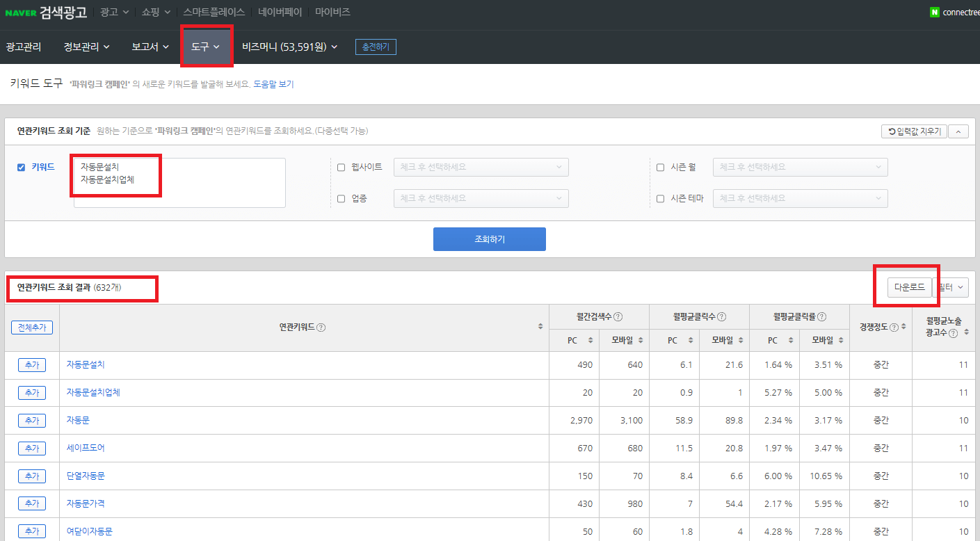Sort 월평균클릭수 PC column
Image resolution: width=980 pixels, height=541 pixels.
click(x=691, y=340)
